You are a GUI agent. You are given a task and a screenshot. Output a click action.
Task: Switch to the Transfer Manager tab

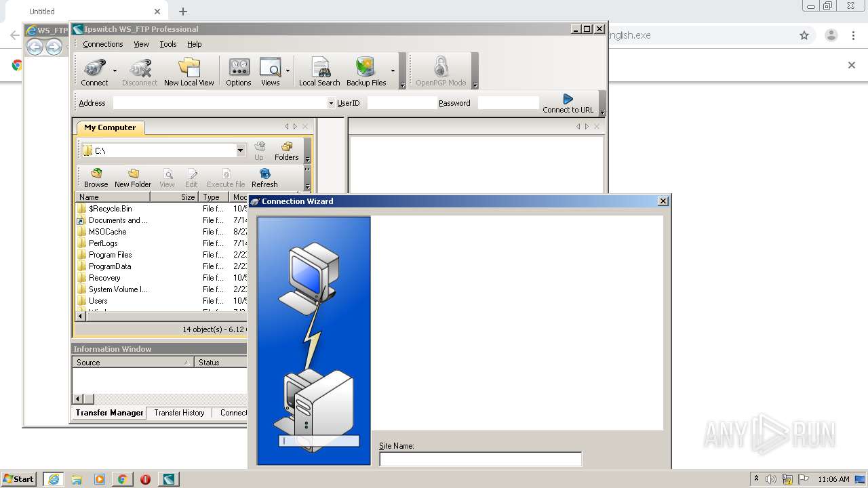(x=109, y=413)
